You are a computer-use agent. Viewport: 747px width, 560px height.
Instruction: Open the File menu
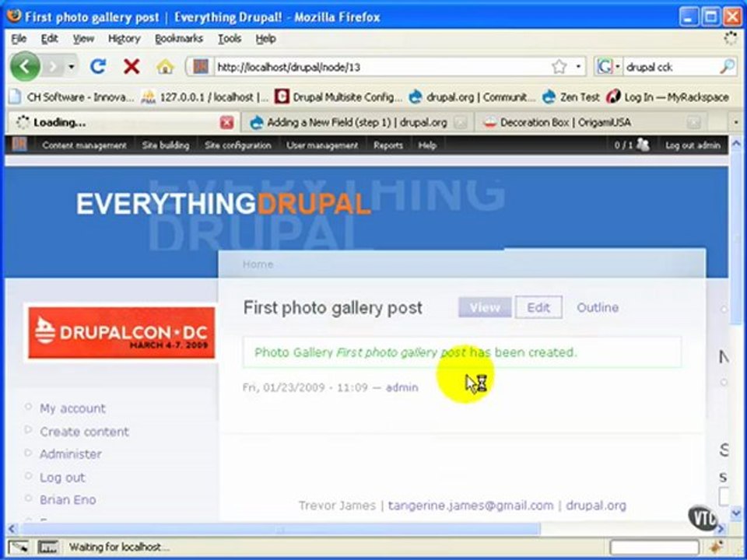(19, 39)
